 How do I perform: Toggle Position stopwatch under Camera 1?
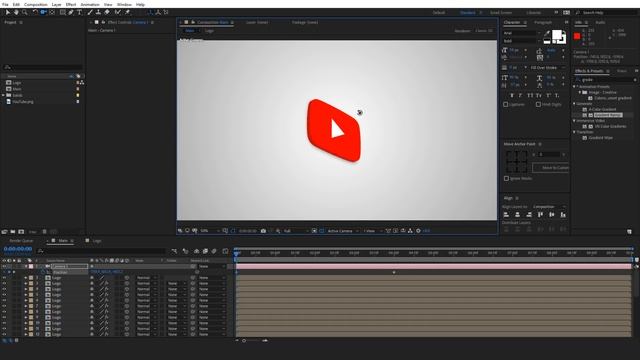pyautogui.click(x=43, y=272)
